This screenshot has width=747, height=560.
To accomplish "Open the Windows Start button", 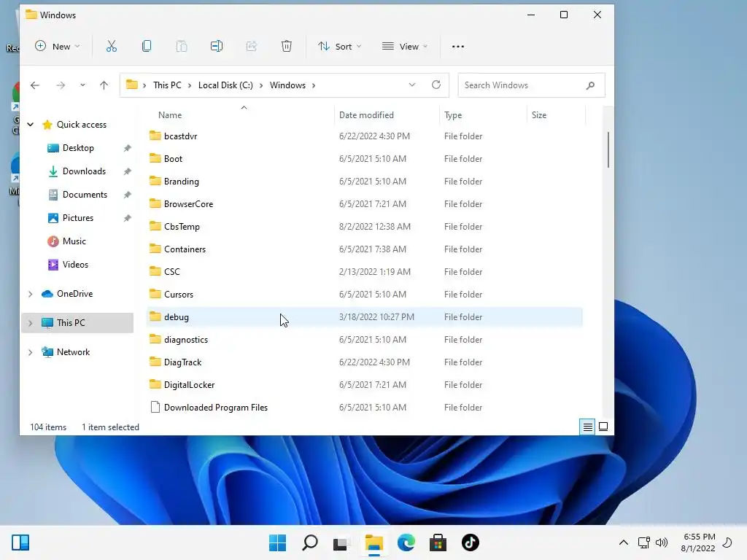I will (x=278, y=542).
